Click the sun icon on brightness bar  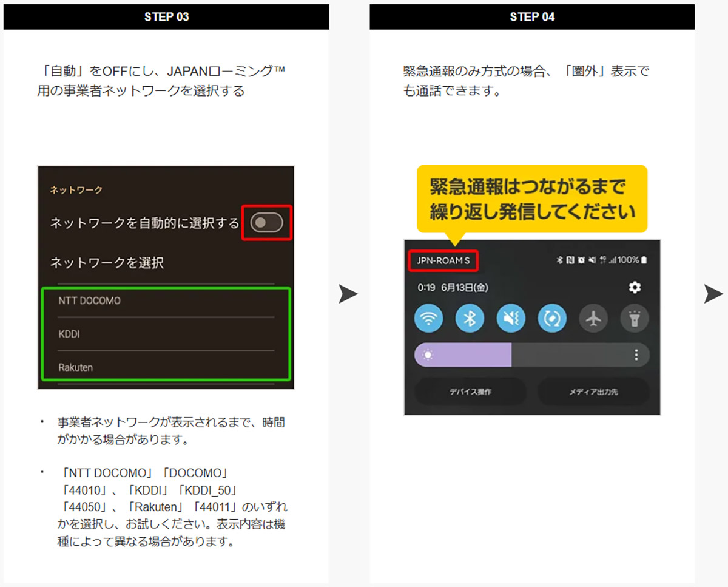428,355
